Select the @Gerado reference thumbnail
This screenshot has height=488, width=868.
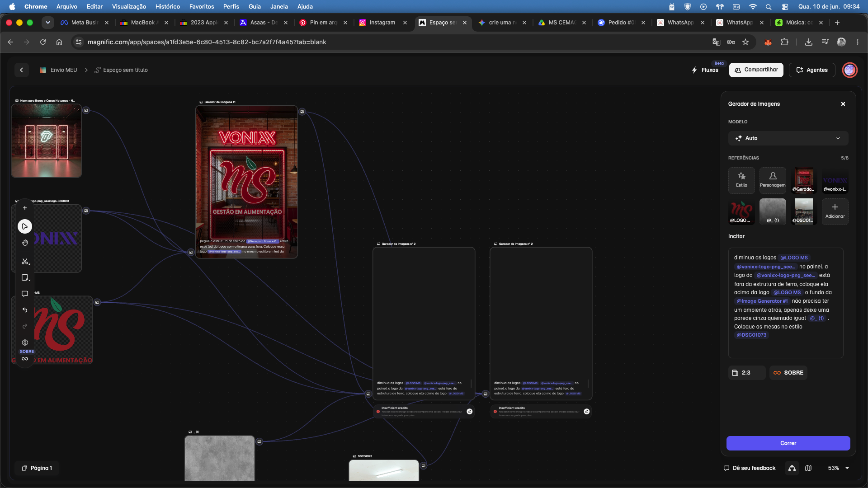(804, 180)
